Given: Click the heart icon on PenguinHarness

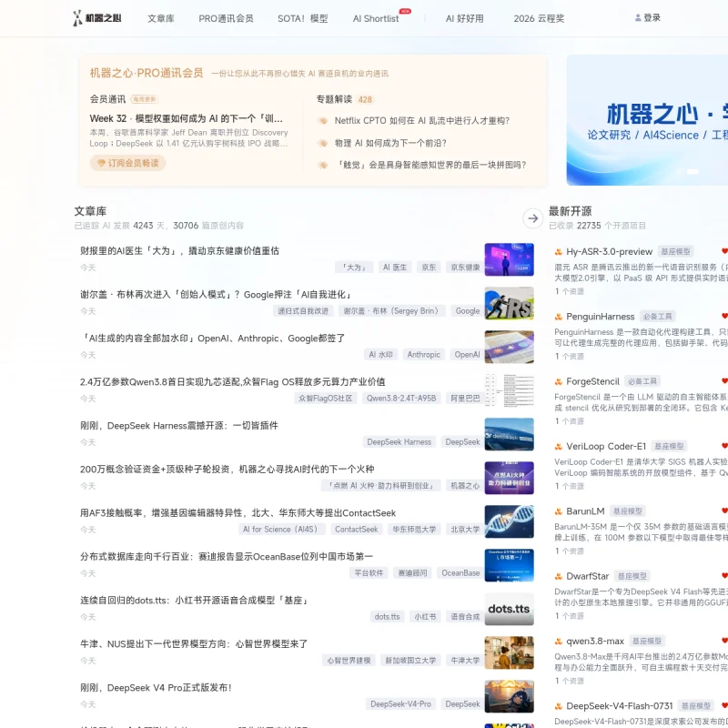Looking at the screenshot, I should tap(724, 316).
